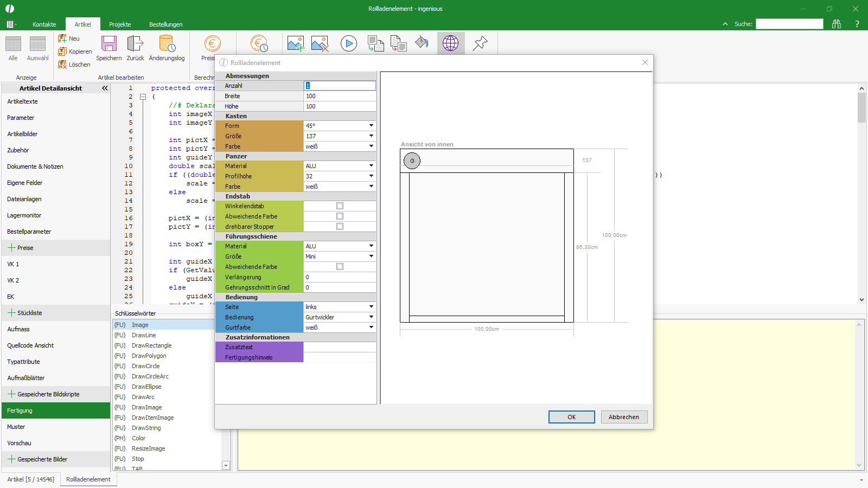Open the Bedienung Seite dropdown
The image size is (868, 488).
point(371,307)
